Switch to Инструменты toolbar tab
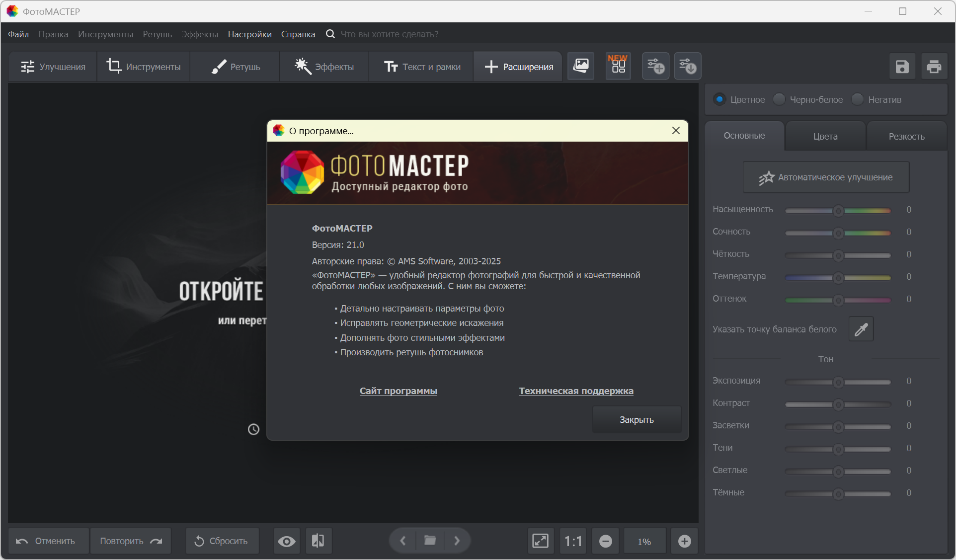The height and width of the screenshot is (560, 956). tap(144, 67)
